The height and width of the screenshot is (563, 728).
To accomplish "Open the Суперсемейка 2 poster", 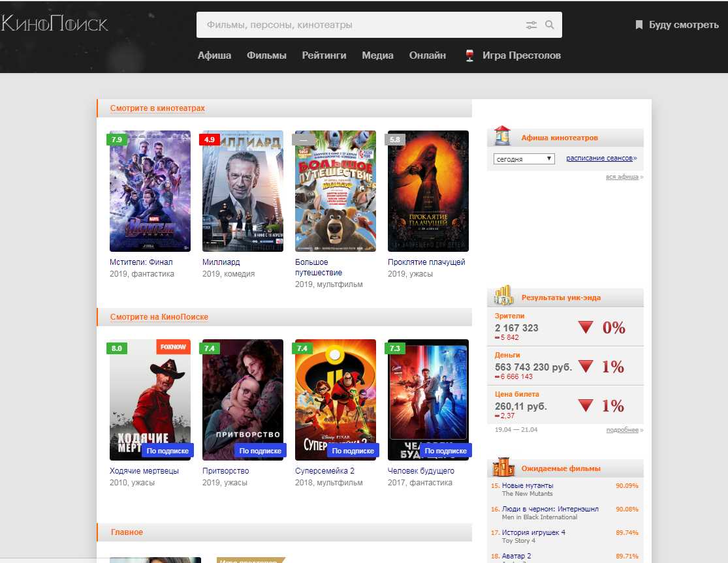I will [336, 400].
